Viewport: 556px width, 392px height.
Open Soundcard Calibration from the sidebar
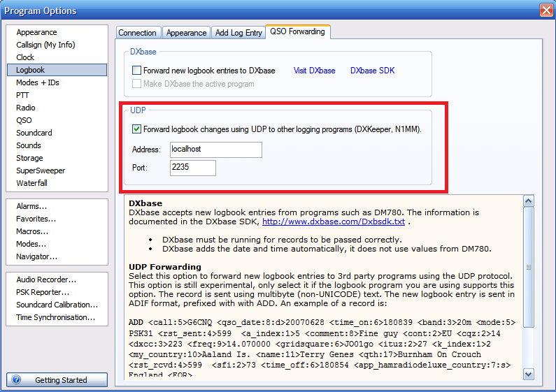click(57, 305)
